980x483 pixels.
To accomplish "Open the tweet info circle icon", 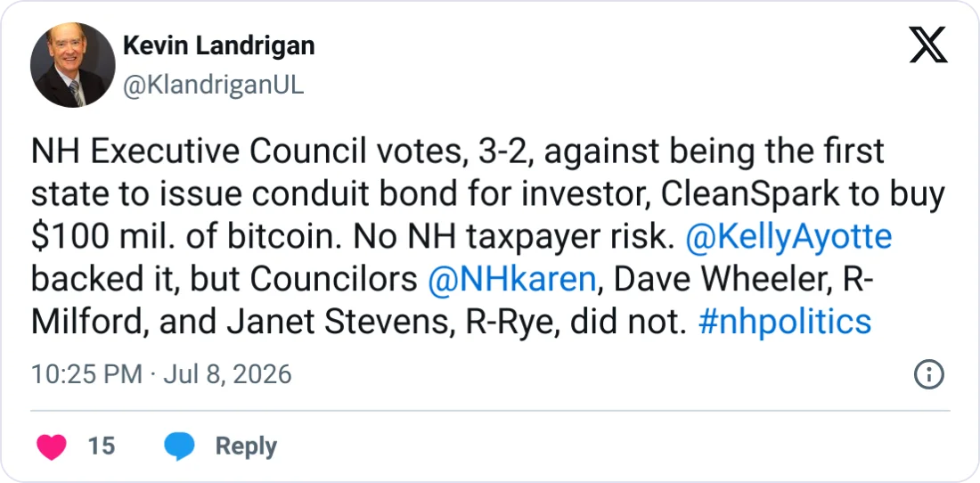I will click(928, 375).
